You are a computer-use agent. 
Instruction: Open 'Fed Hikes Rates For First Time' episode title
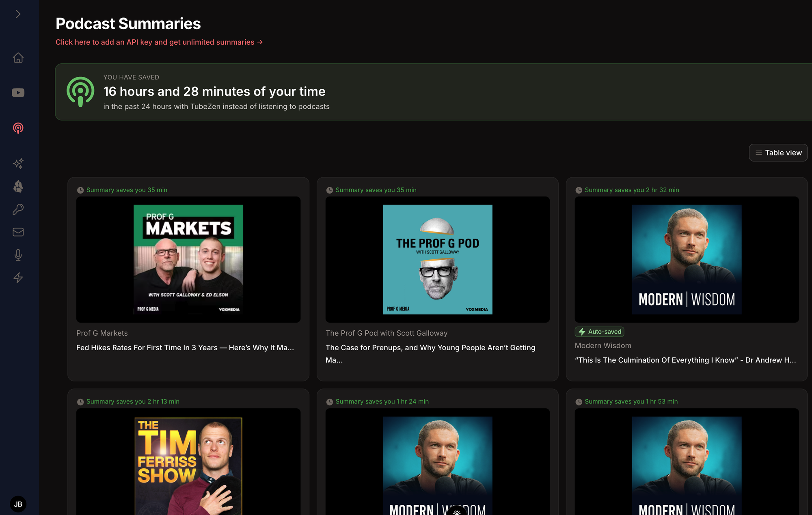[185, 348]
